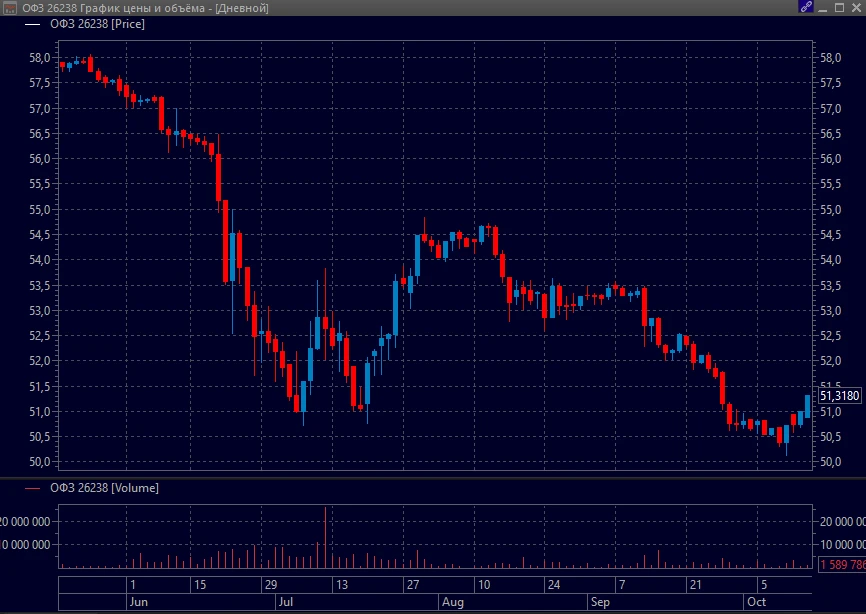Image resolution: width=866 pixels, height=614 pixels.
Task: Click the window title 'ОФЗ 26238 График цены и объёма'
Action: click(x=114, y=8)
